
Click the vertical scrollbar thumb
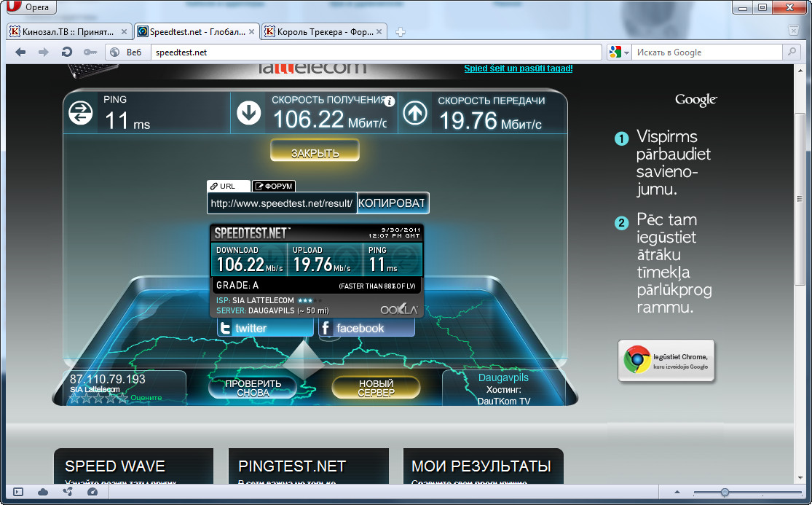[800, 199]
